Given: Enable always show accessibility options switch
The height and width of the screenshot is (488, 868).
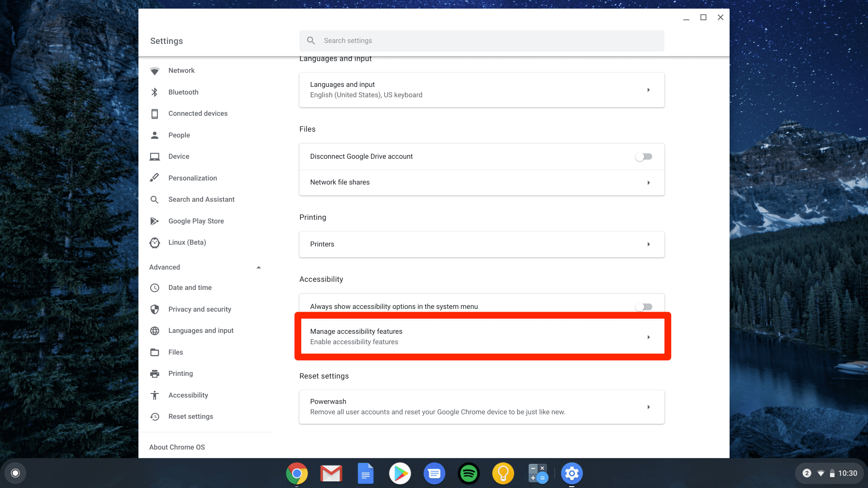Looking at the screenshot, I should point(644,307).
